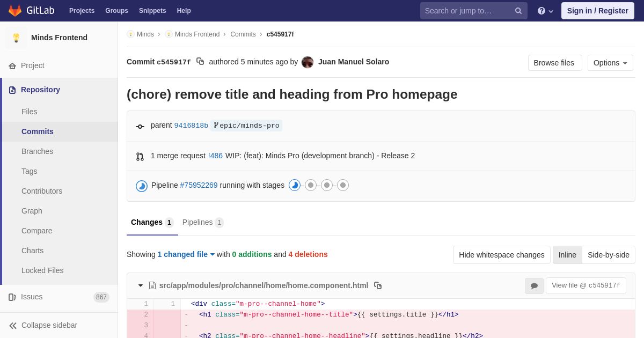The image size is (644, 338).
Task: Click the Browse files button
Action: click(x=555, y=63)
